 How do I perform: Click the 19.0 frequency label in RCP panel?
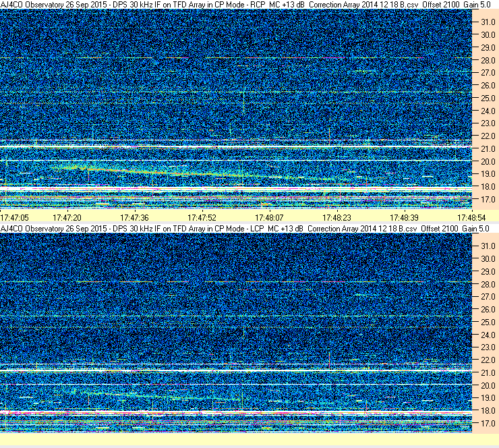(488, 174)
